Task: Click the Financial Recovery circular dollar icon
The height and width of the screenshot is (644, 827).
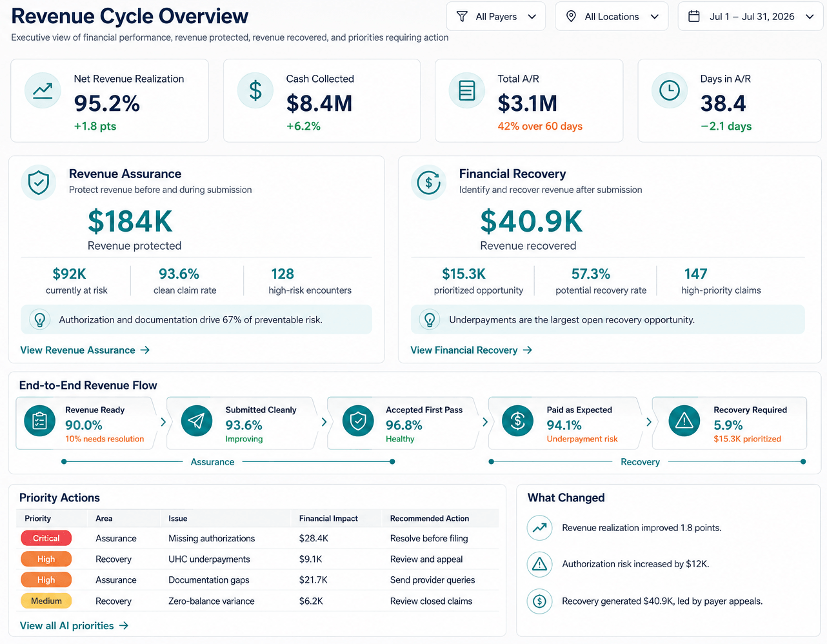Action: pos(428,183)
